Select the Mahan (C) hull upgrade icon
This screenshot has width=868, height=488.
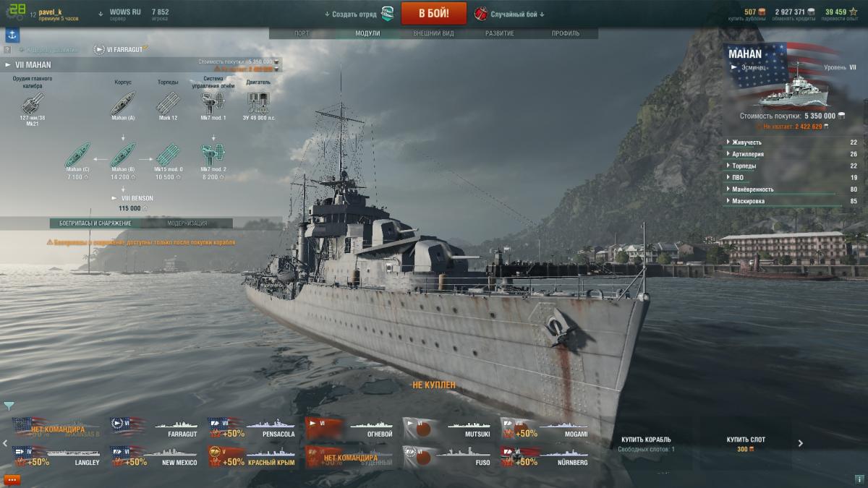(x=77, y=154)
